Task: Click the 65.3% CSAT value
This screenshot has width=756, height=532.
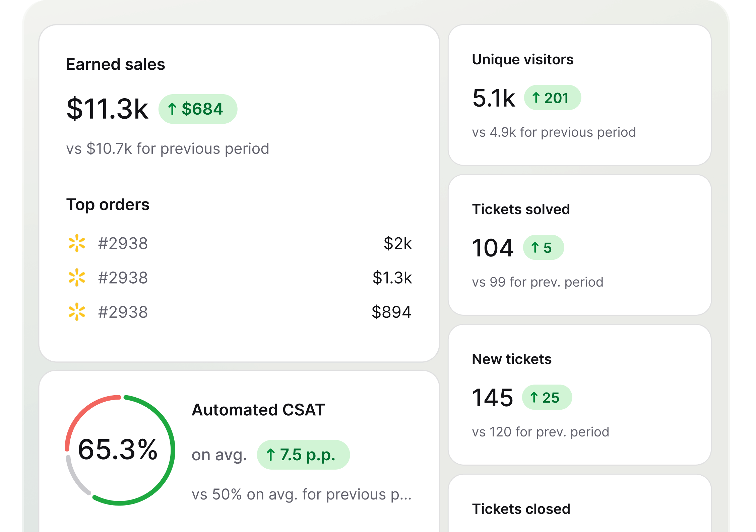Action: (x=118, y=450)
